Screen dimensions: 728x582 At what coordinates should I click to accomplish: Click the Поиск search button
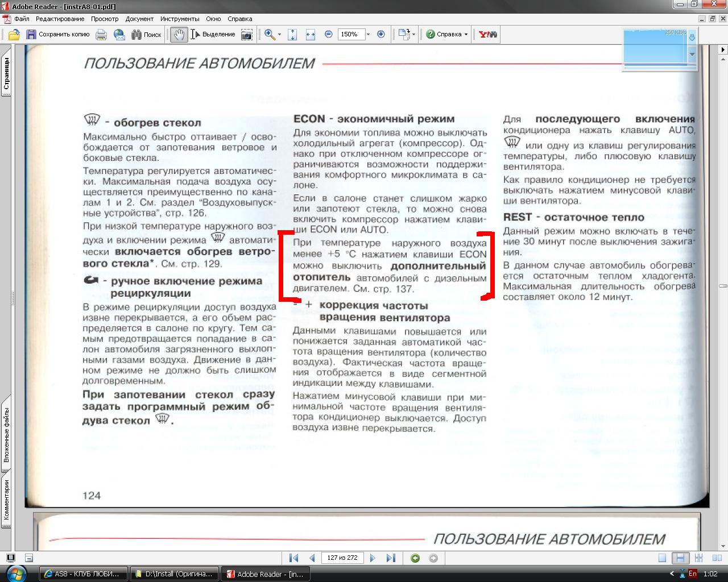pos(146,35)
